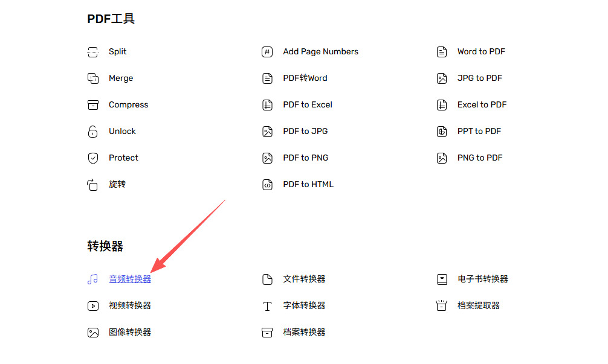Open the 音频转换器 link
Screen dimensions: 608x364
(130, 279)
